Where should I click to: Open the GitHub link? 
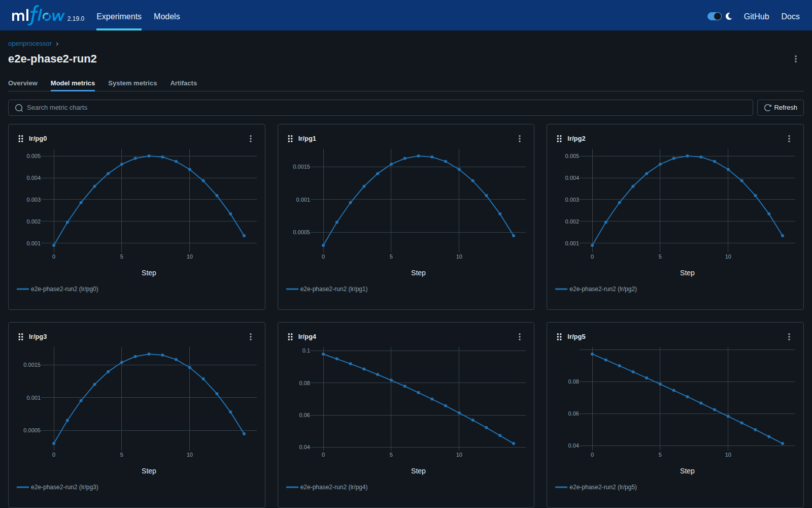coord(756,16)
